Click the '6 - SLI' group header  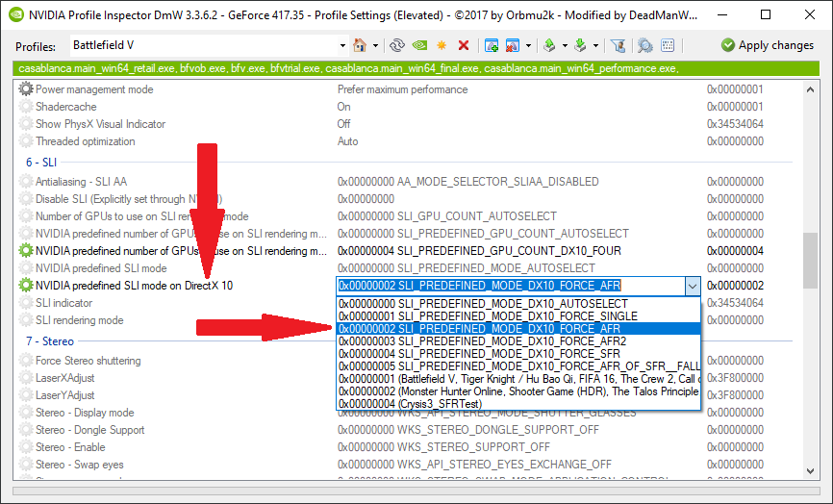point(41,163)
